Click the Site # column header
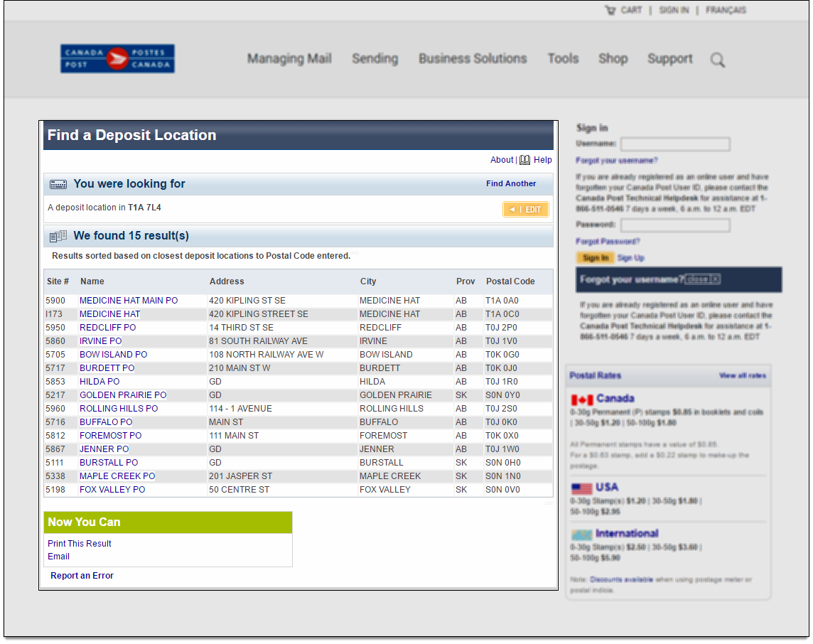Image resolution: width=813 pixels, height=644 pixels. [x=58, y=281]
